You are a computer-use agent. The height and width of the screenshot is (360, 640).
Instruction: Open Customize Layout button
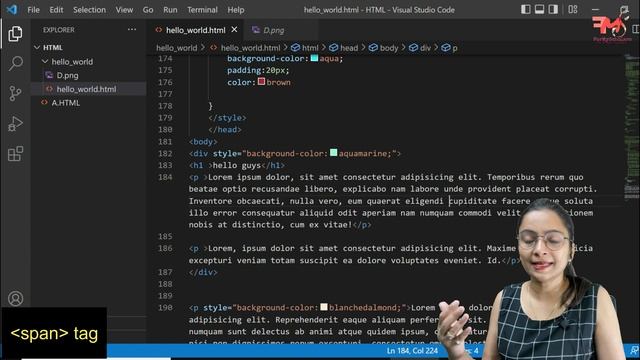[x=573, y=9]
